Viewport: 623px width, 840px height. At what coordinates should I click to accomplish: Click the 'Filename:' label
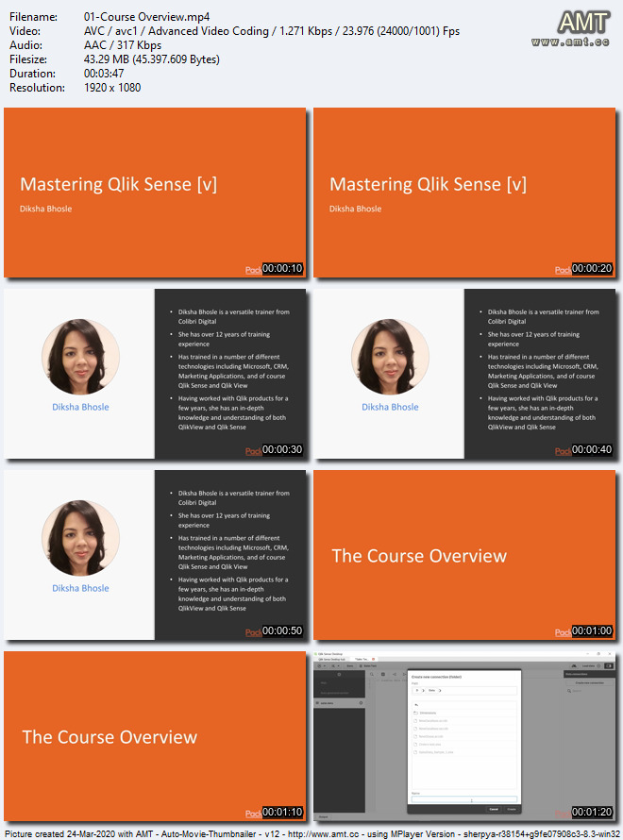(x=33, y=17)
